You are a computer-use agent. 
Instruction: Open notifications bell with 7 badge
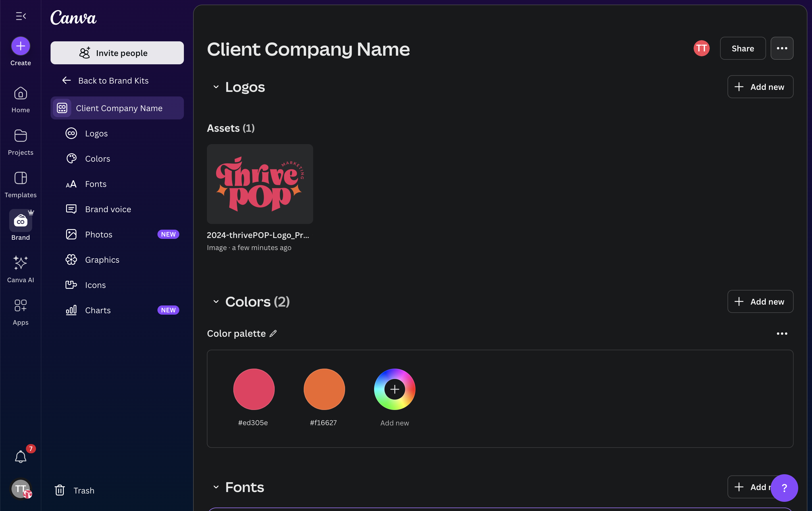21,457
